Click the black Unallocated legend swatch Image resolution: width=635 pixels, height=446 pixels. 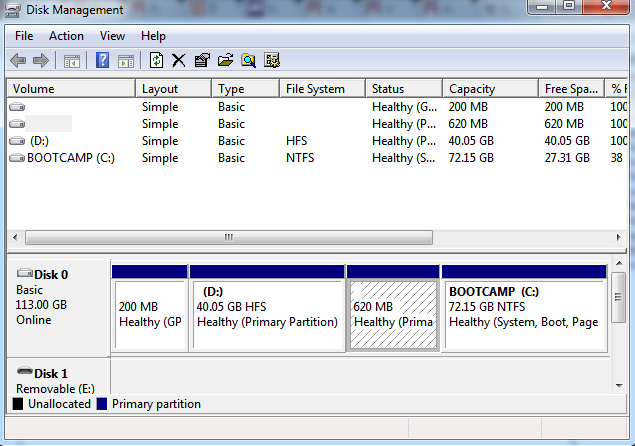[18, 404]
